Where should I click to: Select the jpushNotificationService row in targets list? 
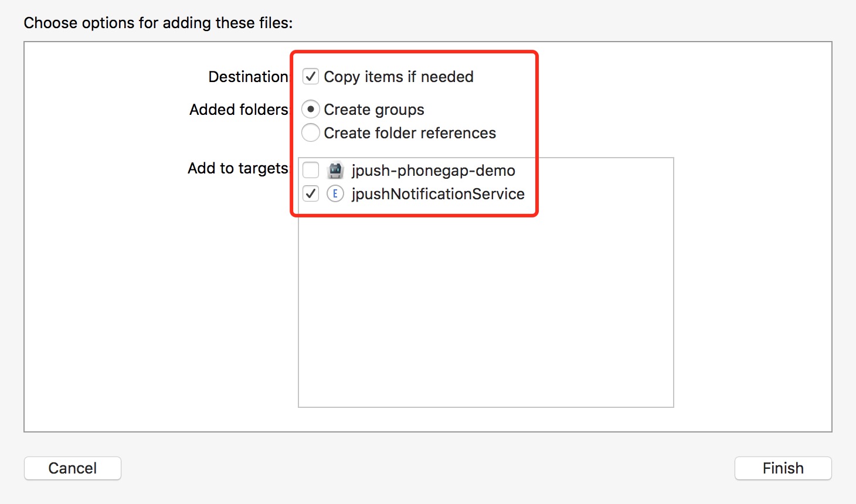pyautogui.click(x=437, y=193)
